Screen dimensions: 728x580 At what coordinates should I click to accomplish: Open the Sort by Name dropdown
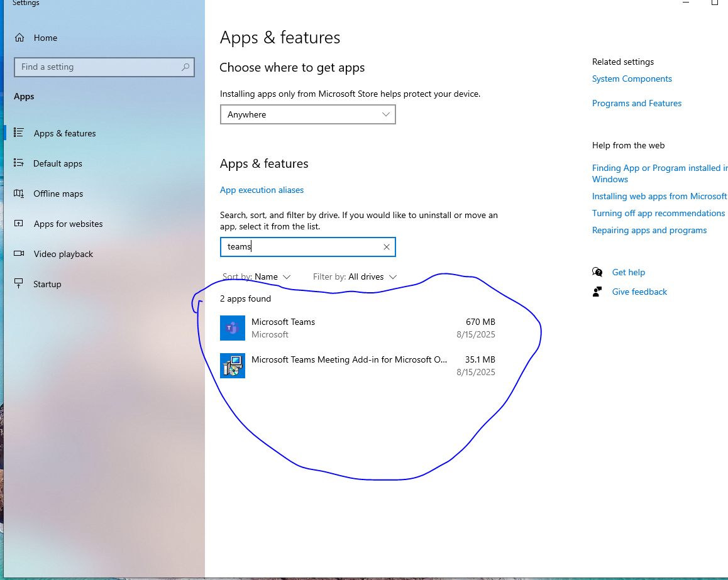click(x=257, y=276)
